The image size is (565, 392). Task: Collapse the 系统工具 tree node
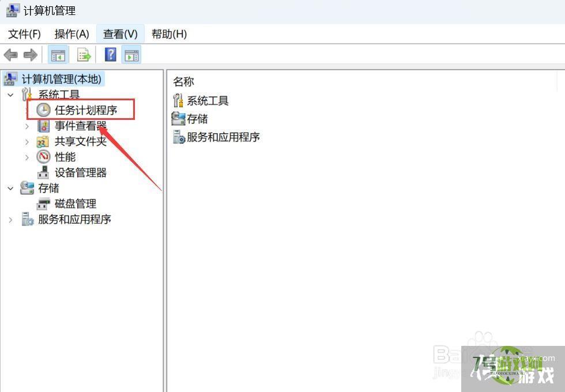(x=10, y=95)
